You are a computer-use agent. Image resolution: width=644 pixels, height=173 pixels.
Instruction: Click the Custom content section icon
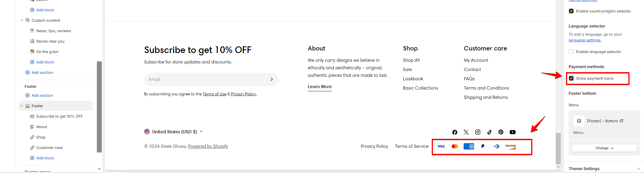(28, 20)
